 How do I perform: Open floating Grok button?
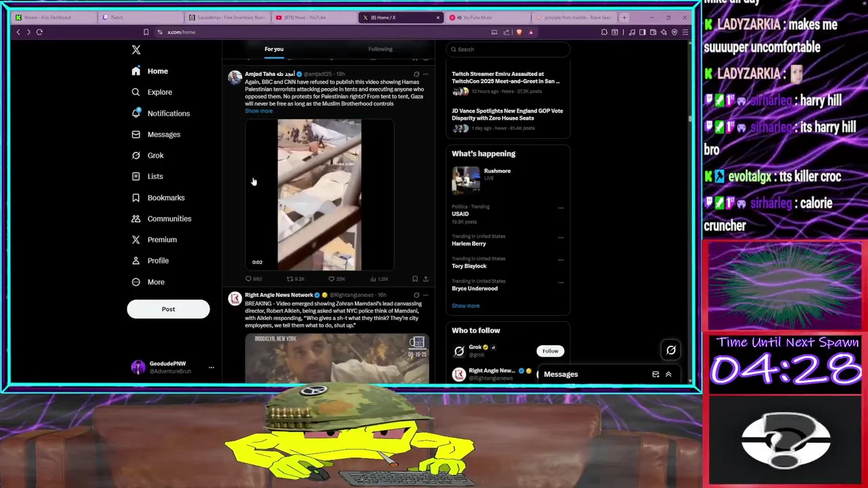click(x=671, y=350)
